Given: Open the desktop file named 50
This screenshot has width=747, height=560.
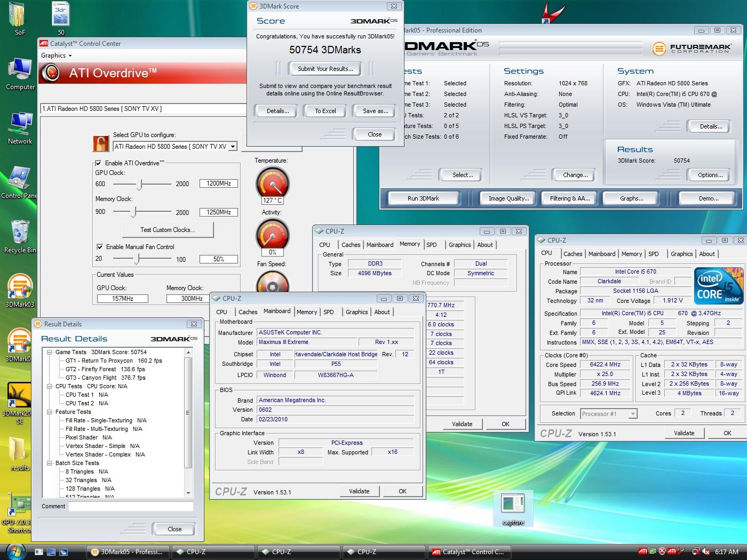Looking at the screenshot, I should pyautogui.click(x=61, y=19).
